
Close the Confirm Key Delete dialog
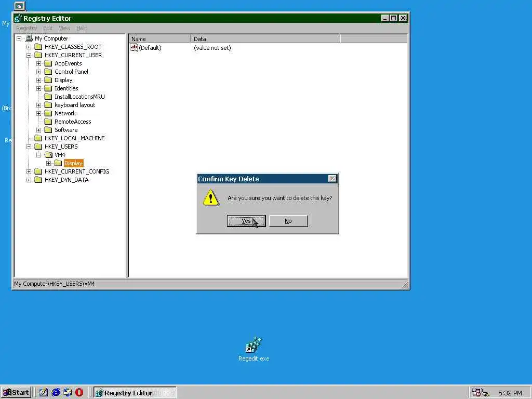[332, 179]
